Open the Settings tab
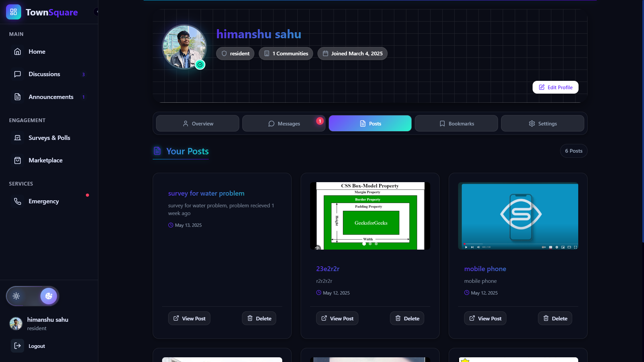 (542, 123)
